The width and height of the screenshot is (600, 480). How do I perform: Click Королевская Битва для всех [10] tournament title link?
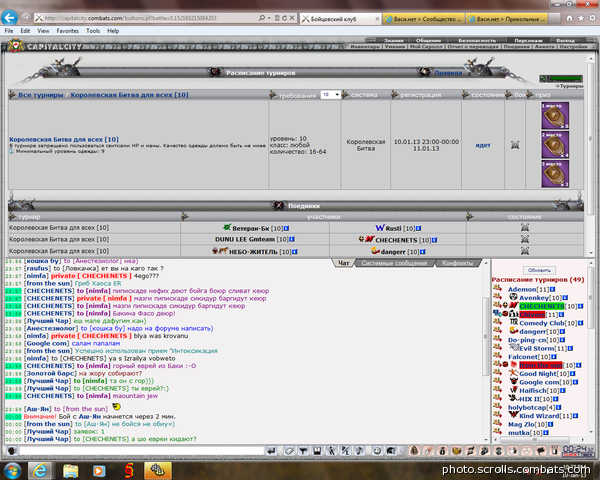[64, 139]
